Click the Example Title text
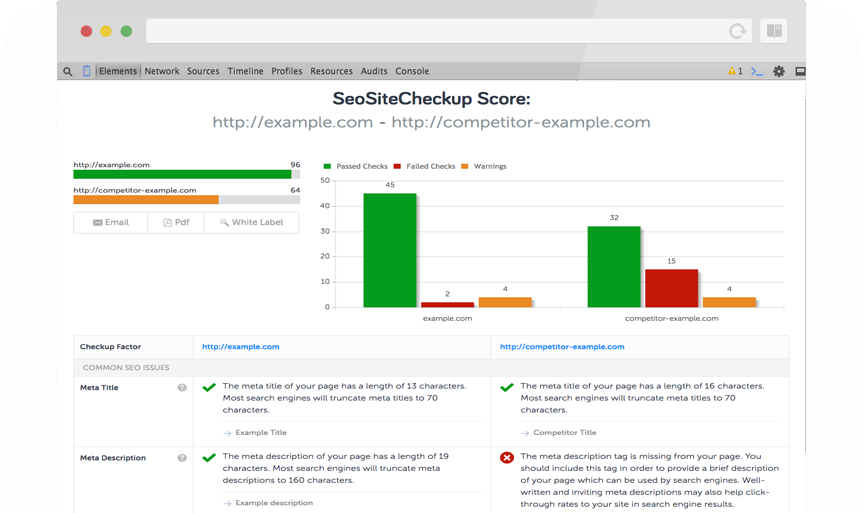863x513 pixels. tap(261, 433)
